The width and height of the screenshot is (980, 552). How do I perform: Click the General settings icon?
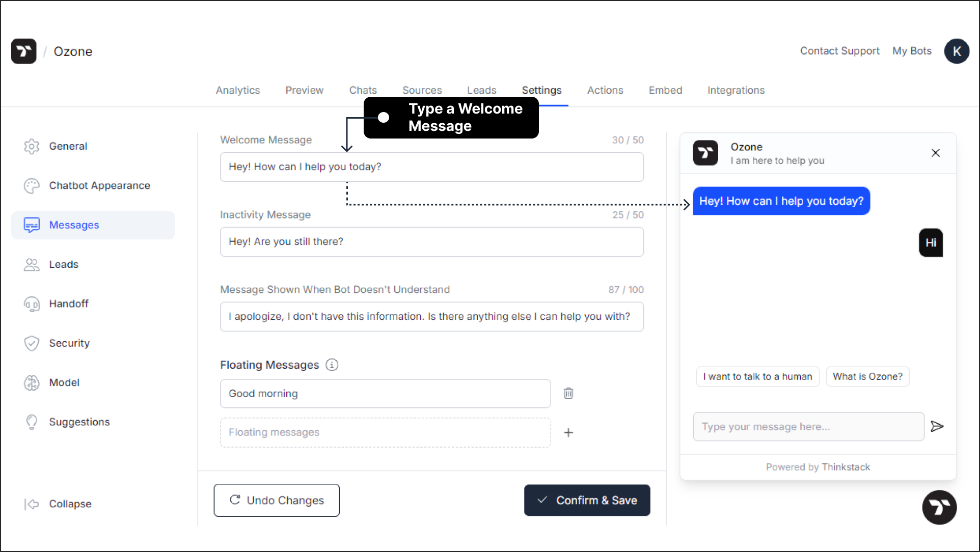pos(32,146)
